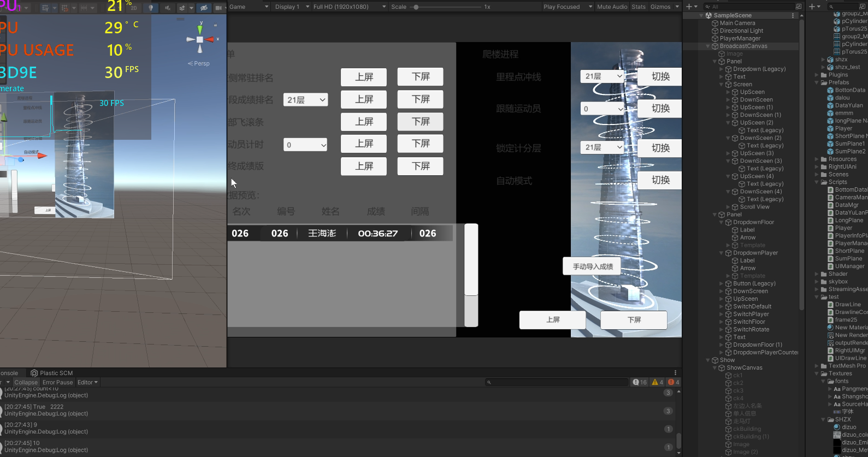This screenshot has width=868, height=457.
Task: Collapse DropdownFloor in Hierarchy
Action: 722,222
